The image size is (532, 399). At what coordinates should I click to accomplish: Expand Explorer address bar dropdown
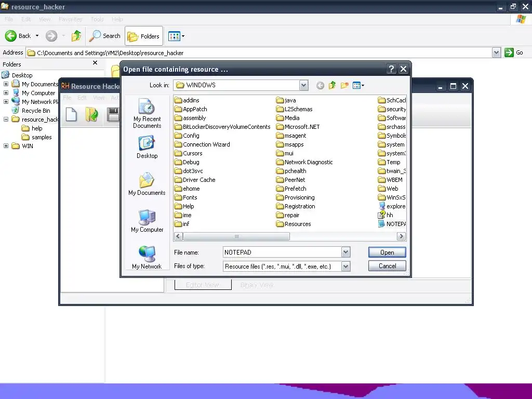(496, 52)
